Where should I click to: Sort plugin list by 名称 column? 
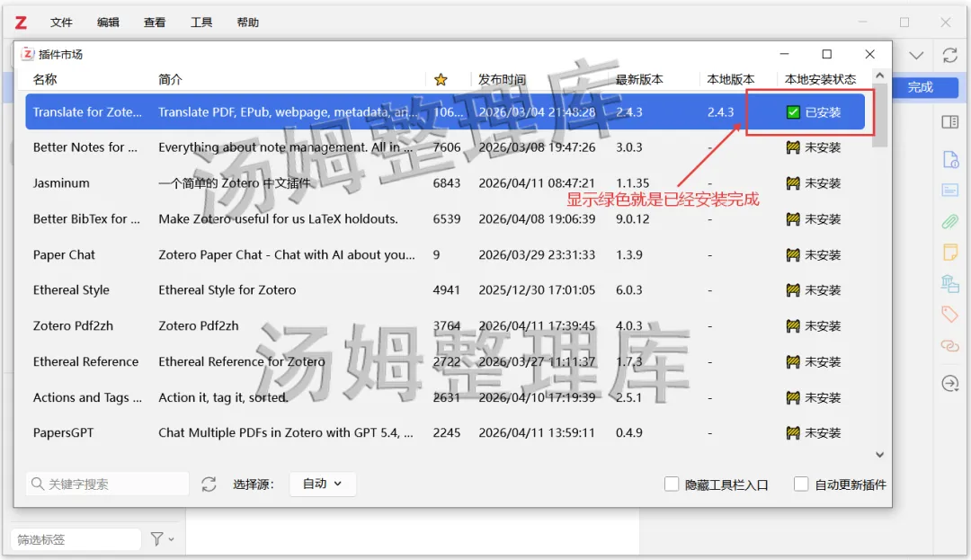point(45,79)
